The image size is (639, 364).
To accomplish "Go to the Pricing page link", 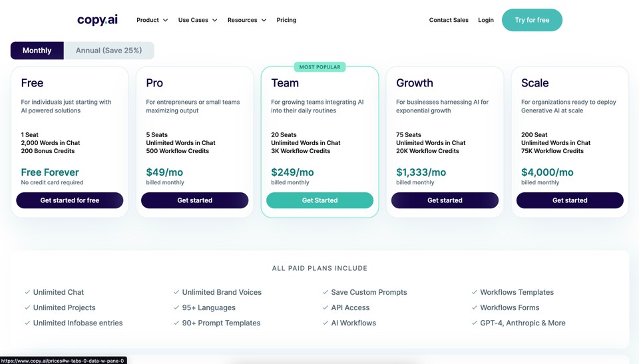I will click(x=286, y=20).
